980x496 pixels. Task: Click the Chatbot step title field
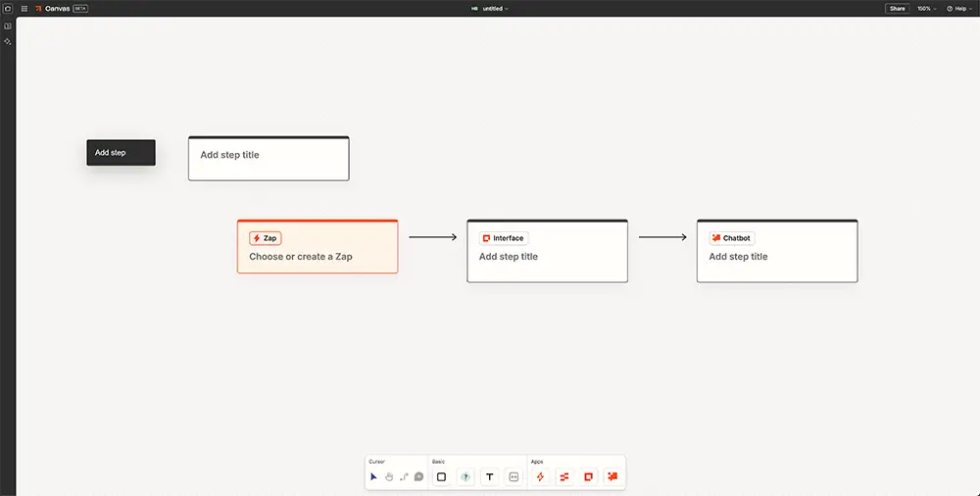738,257
